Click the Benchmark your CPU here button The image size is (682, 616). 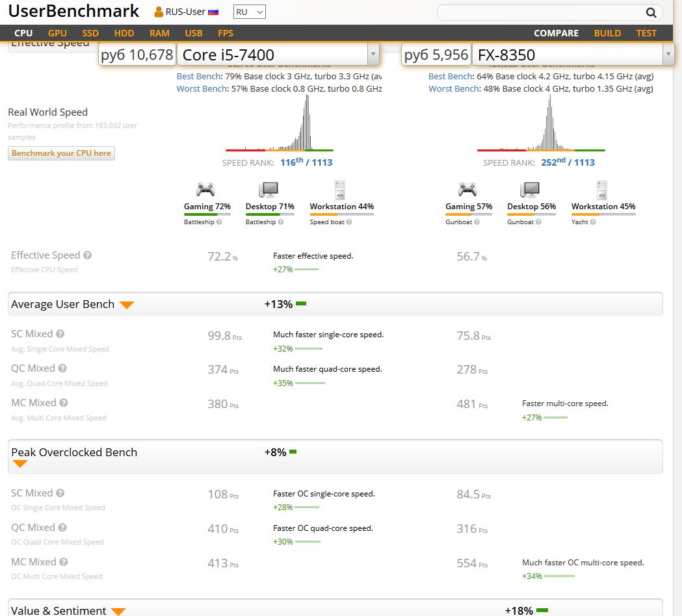[62, 153]
